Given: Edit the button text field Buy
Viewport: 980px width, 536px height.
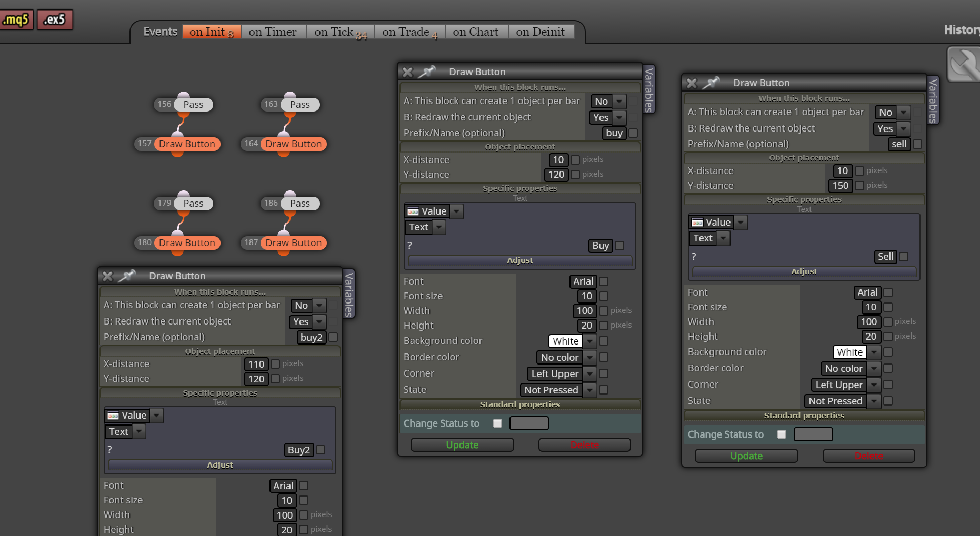Looking at the screenshot, I should tap(601, 246).
